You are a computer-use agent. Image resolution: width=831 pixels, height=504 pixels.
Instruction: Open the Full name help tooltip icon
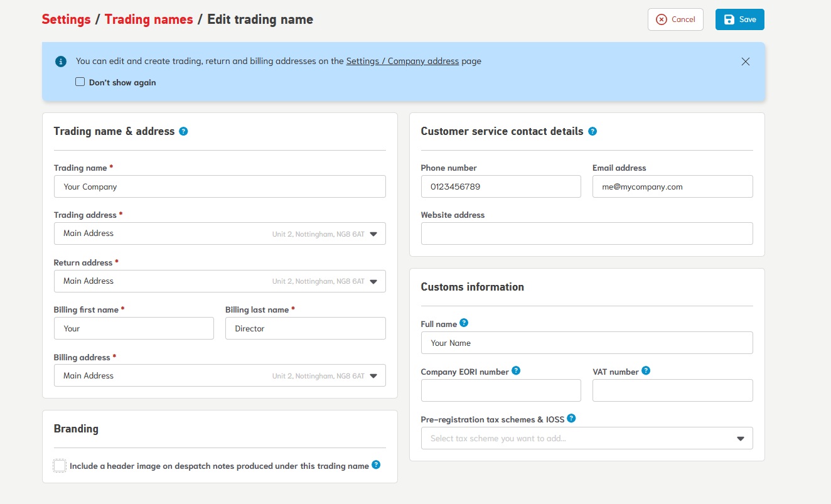(x=464, y=323)
